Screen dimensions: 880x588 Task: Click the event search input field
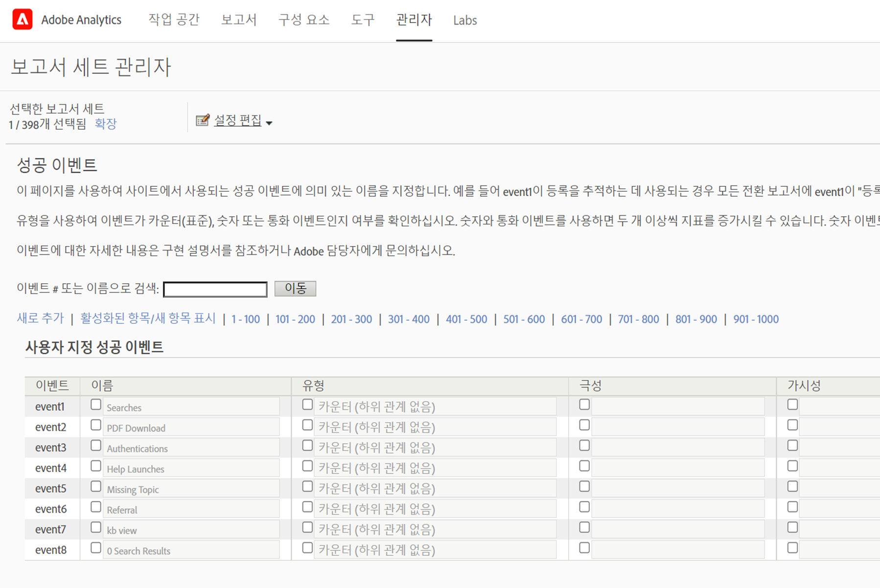(x=215, y=289)
